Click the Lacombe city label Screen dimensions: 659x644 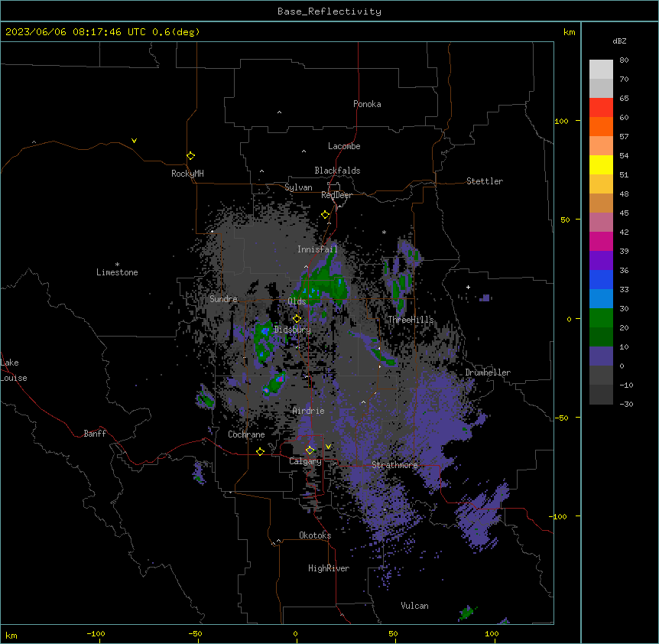point(344,146)
